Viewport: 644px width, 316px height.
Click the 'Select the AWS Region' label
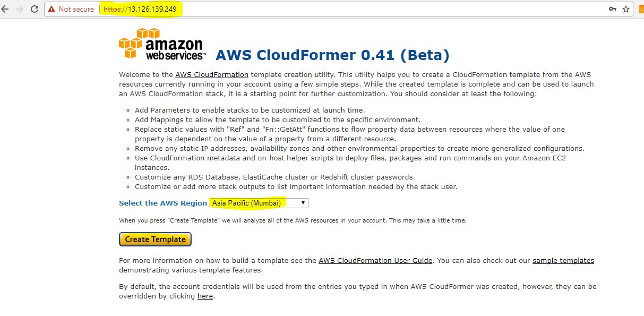[x=162, y=203]
